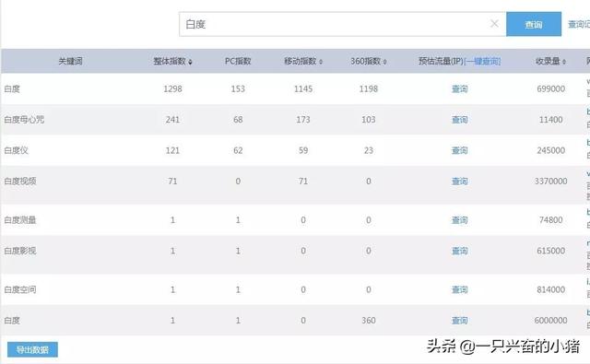
Task: Click 查询 link in the 白度测量 row
Action: coord(459,220)
